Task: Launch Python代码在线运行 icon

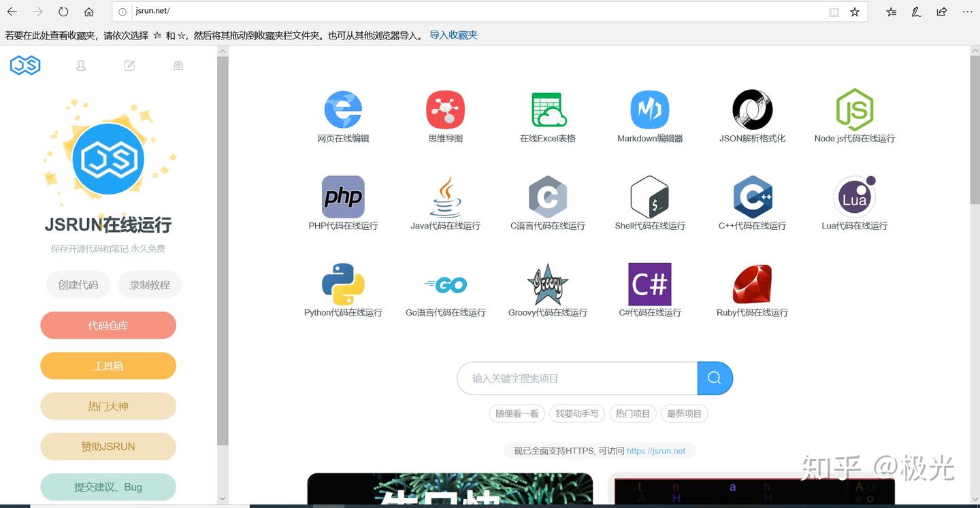Action: 343,284
